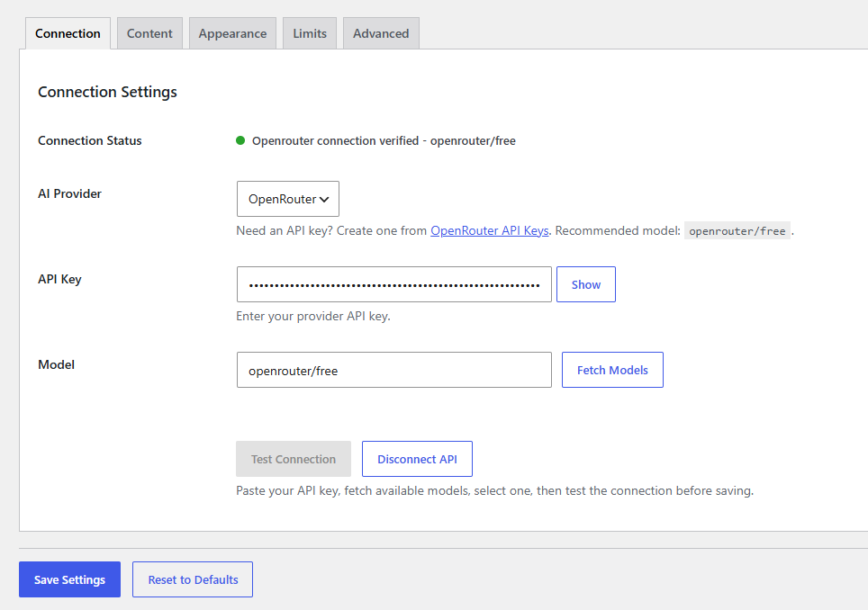
Task: Switch to the Limits tab
Action: click(x=310, y=33)
